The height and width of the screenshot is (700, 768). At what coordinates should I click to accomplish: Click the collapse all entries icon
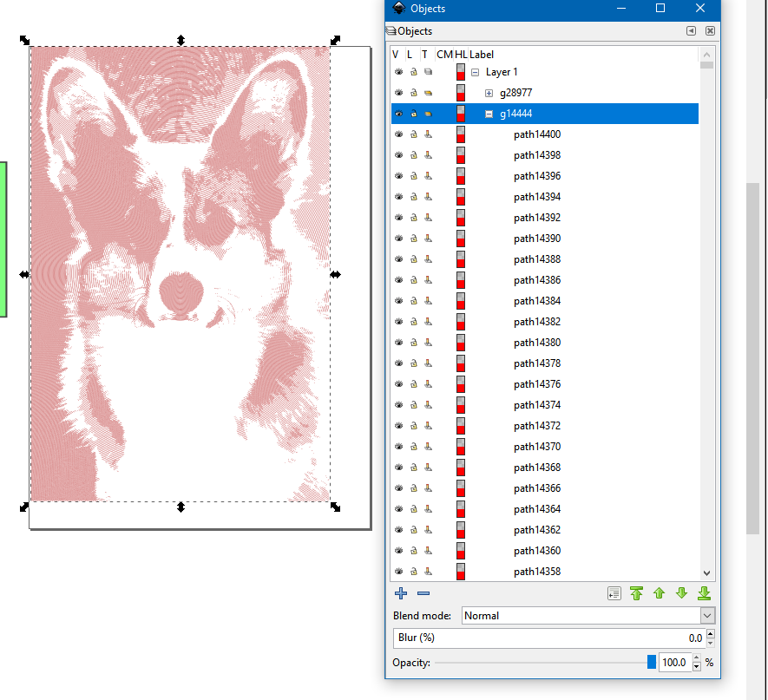click(614, 593)
